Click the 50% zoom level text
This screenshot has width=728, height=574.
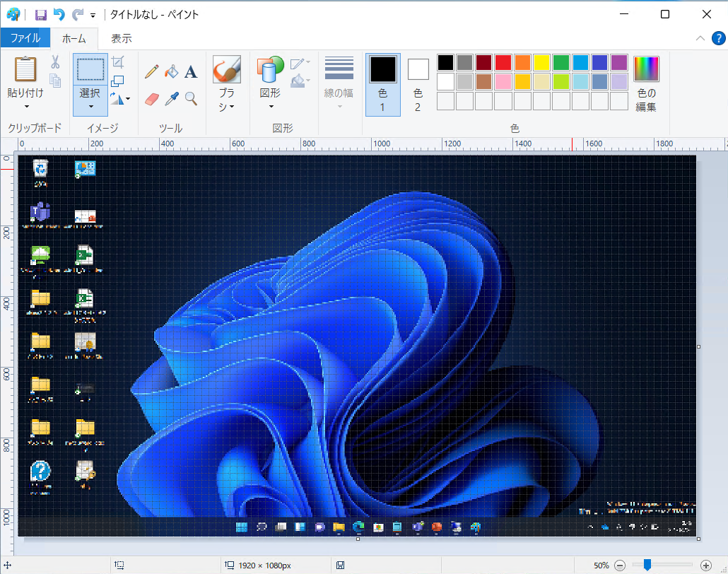601,566
